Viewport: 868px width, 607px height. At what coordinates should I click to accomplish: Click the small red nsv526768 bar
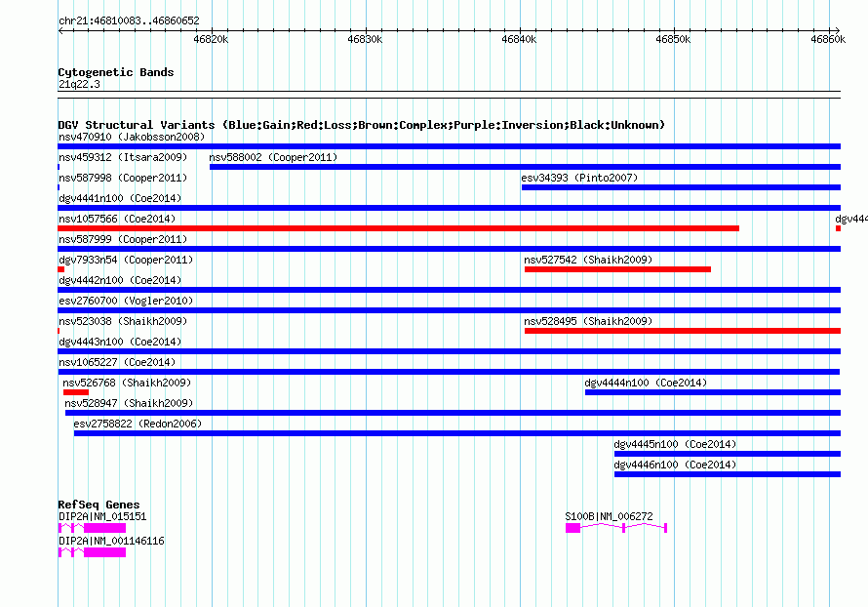point(76,392)
